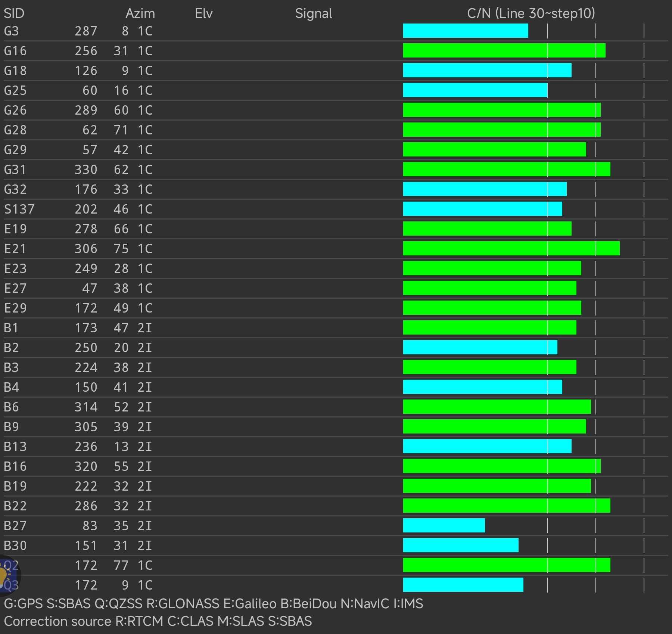
Task: Click the 2I signal code in B1 row
Action: coord(145,328)
